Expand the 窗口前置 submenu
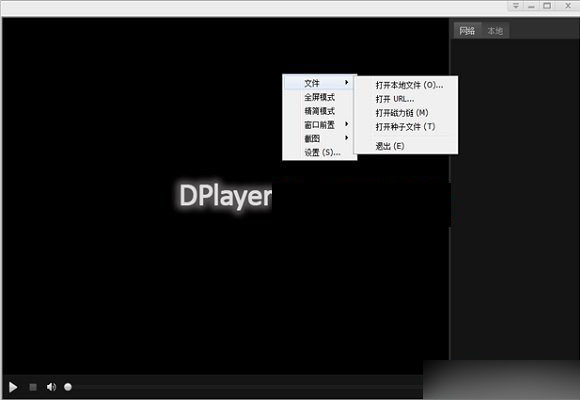Image resolution: width=580 pixels, height=400 pixels. [320, 125]
